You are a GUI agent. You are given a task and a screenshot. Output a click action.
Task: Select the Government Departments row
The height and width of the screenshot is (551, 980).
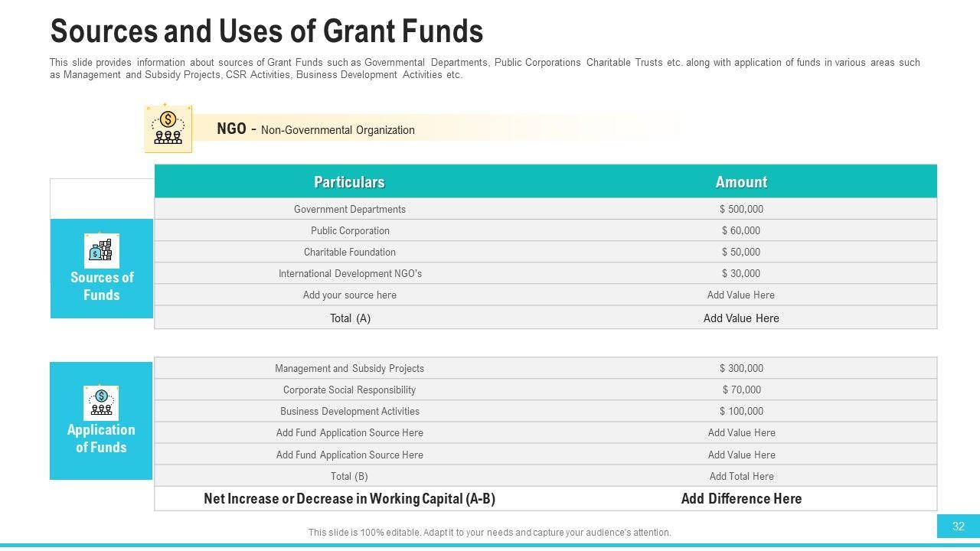click(x=350, y=209)
